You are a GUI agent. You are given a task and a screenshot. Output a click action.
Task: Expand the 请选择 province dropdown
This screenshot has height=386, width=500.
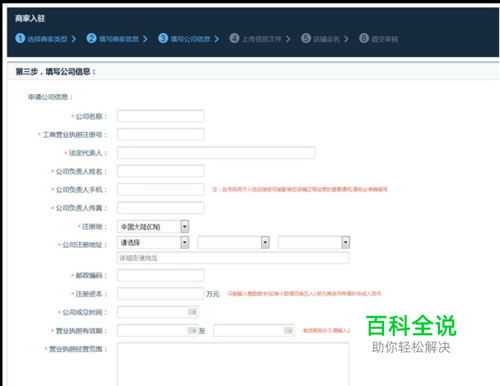(185, 242)
